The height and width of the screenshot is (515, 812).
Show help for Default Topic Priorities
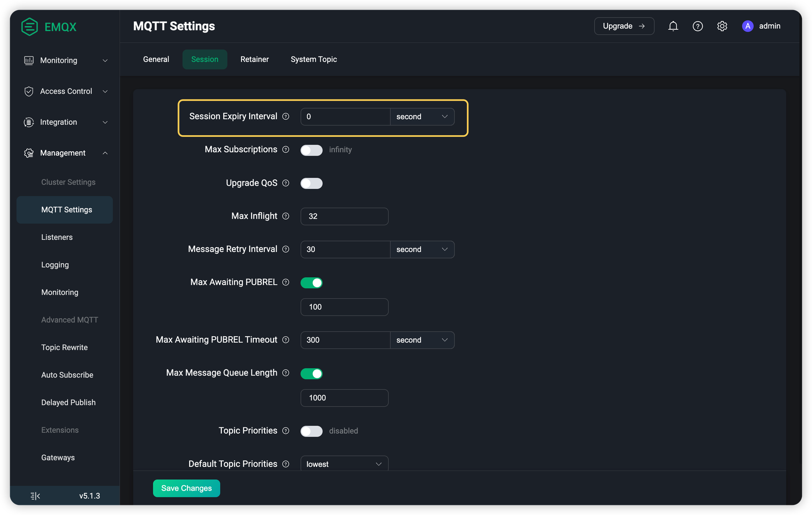(285, 464)
